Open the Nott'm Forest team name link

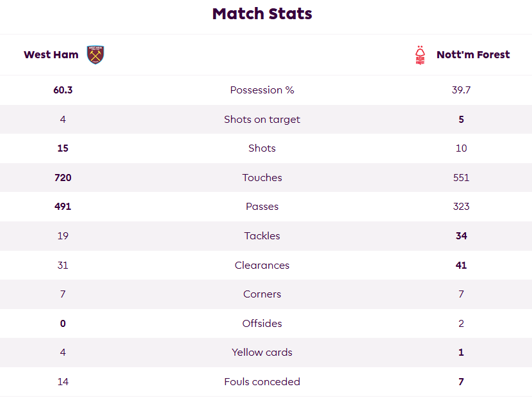tap(473, 54)
